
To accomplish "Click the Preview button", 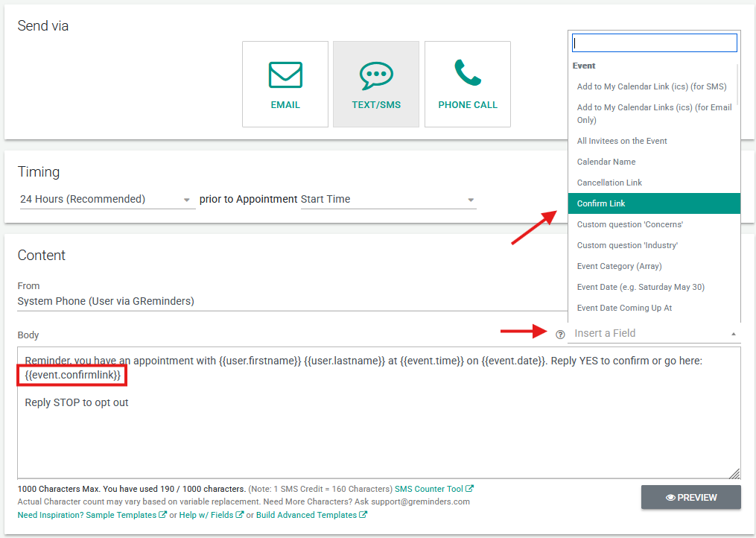I will click(690, 497).
